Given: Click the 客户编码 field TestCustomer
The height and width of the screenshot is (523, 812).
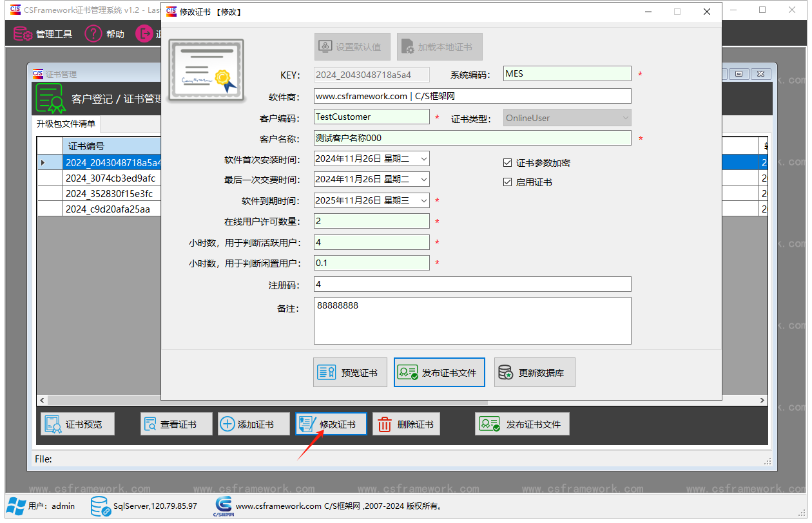Looking at the screenshot, I should coord(371,117).
